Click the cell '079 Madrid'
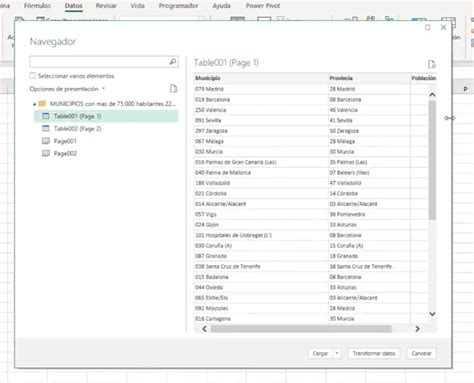 pos(261,89)
